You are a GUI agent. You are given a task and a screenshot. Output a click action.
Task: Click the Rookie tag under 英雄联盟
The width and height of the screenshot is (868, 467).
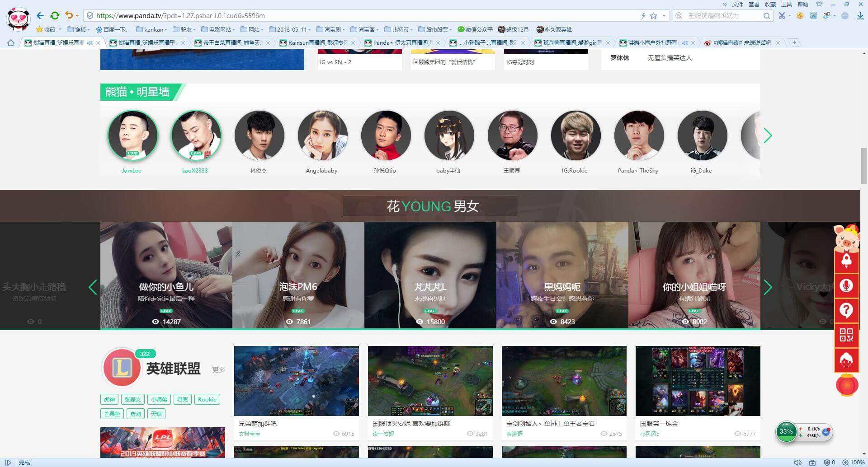[207, 399]
